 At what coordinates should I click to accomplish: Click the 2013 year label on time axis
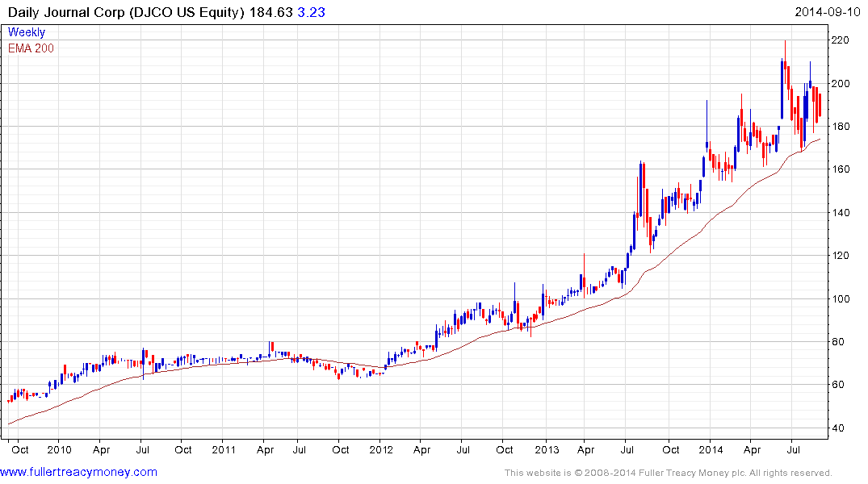[547, 449]
